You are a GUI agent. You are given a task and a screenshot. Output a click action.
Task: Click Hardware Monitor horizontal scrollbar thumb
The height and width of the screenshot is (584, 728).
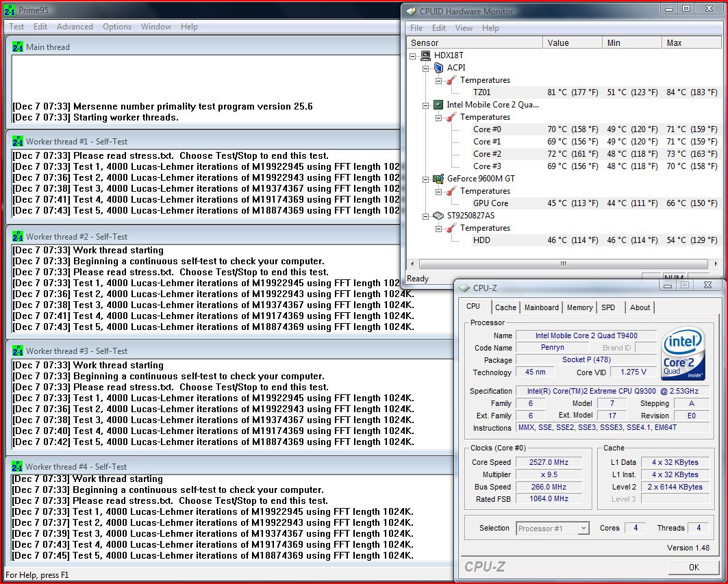tap(563, 264)
